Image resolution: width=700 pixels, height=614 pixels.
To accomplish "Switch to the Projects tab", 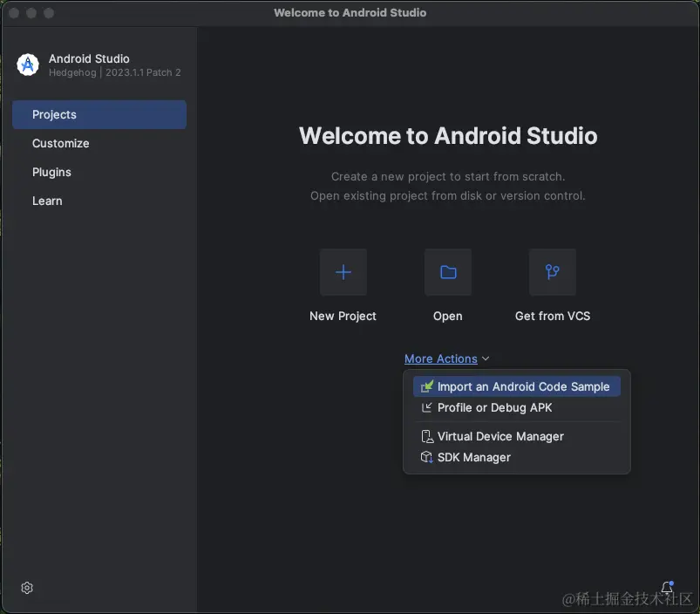I will tap(99, 114).
